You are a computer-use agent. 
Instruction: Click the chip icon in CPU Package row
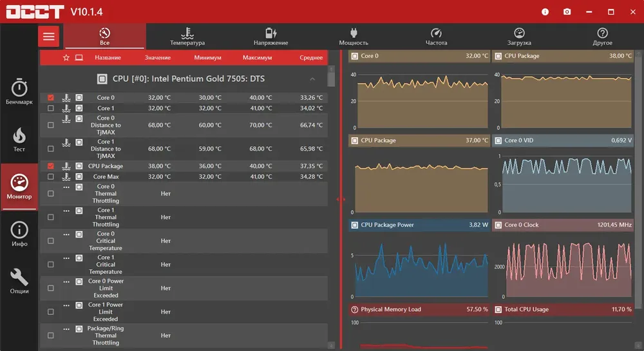pos(79,166)
